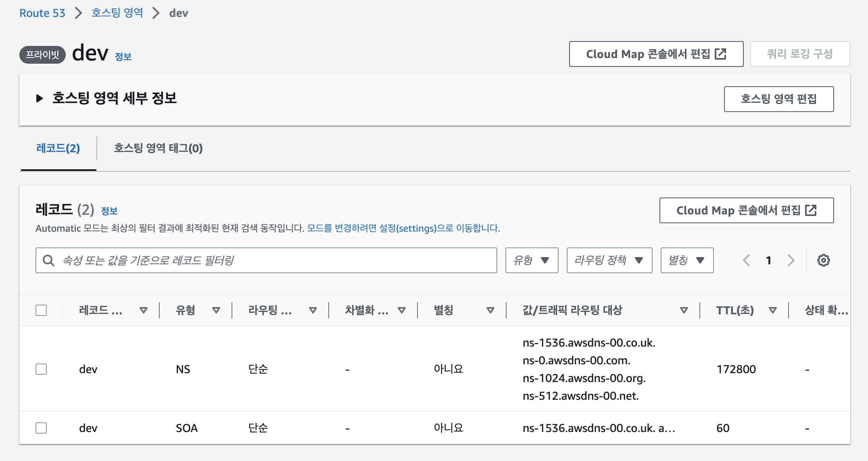Viewport: 868px width, 461px height.
Task: Select the dev NS record checkbox
Action: pos(41,369)
